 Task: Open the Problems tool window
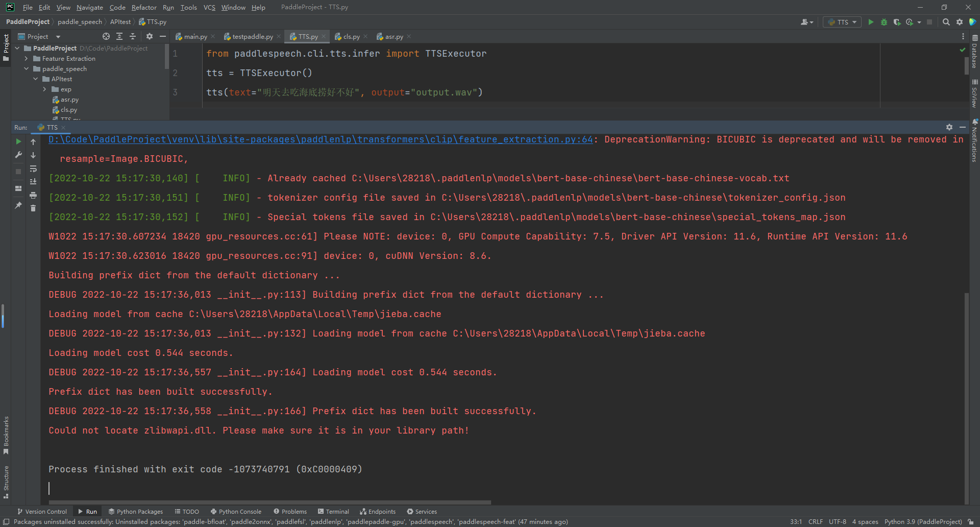pos(290,511)
